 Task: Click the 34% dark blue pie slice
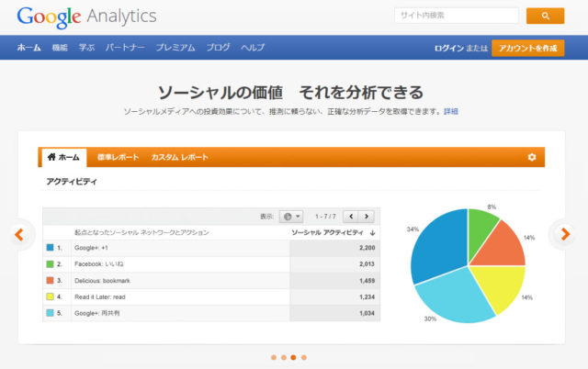(x=441, y=247)
